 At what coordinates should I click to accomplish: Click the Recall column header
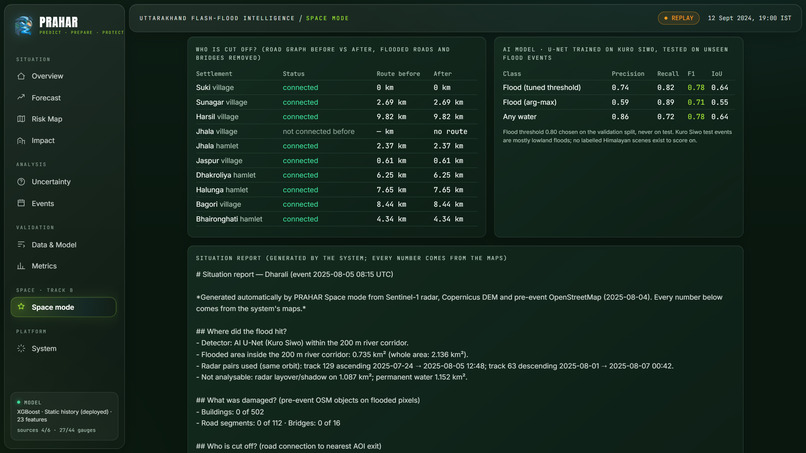668,74
